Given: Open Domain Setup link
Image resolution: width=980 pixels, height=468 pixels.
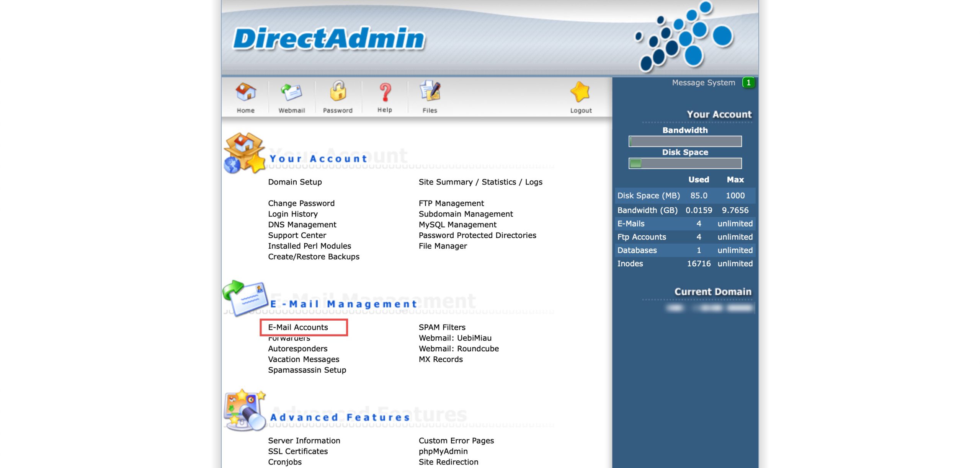Looking at the screenshot, I should [295, 182].
